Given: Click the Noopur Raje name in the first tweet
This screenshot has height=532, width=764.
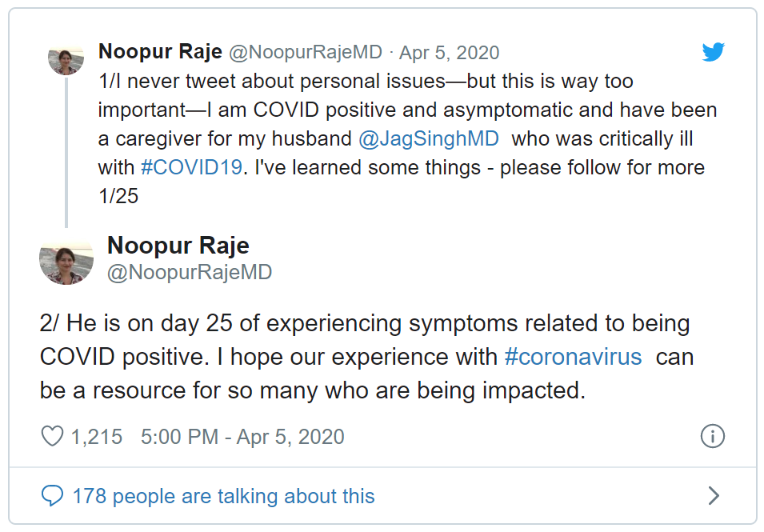Looking at the screenshot, I should click(160, 52).
